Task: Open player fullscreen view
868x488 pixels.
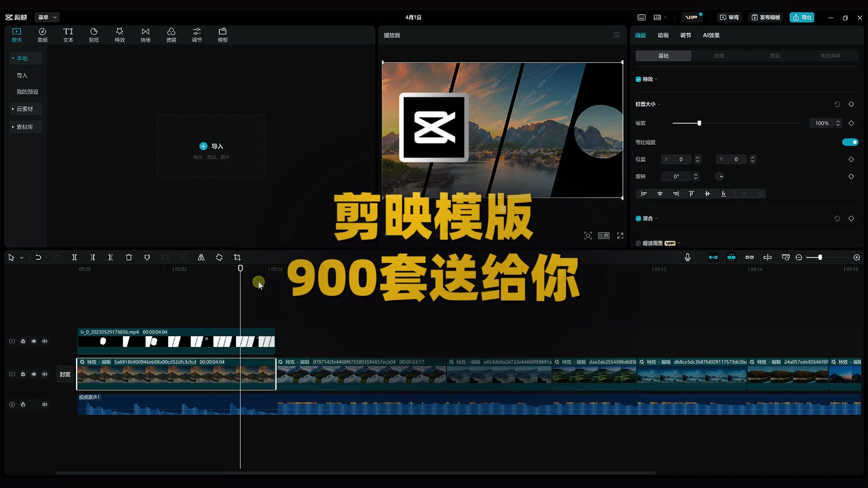Action: pos(620,236)
